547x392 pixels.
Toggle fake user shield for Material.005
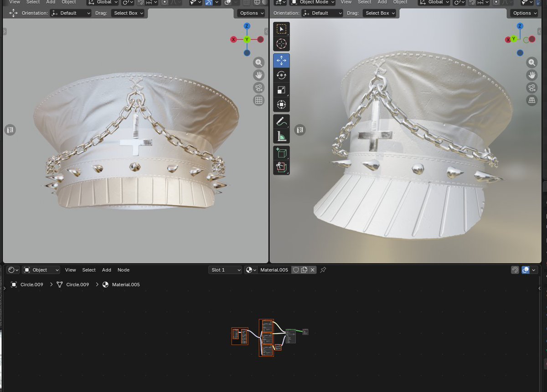click(296, 270)
